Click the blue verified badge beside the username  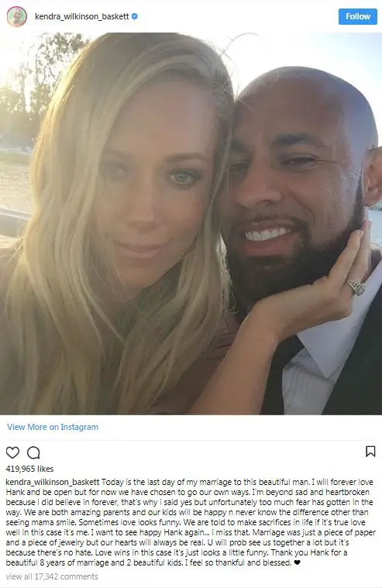coord(135,16)
